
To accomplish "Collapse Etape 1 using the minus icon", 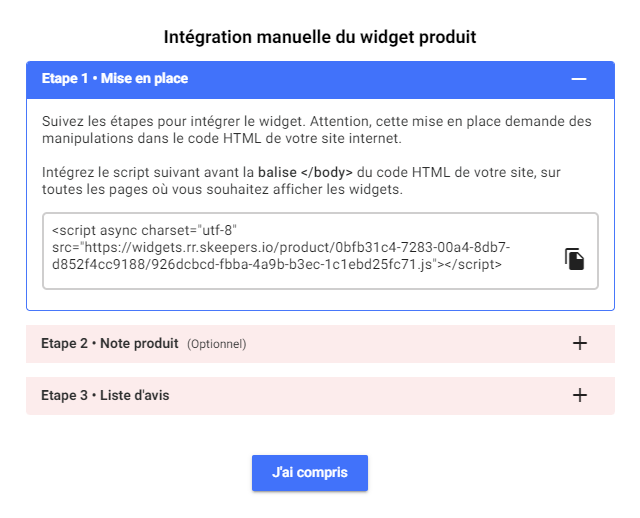I will coord(579,79).
